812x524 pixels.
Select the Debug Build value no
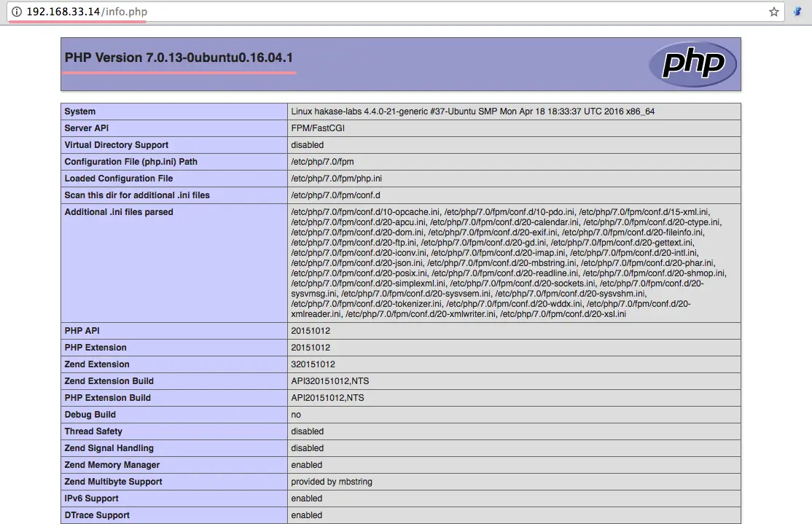pyautogui.click(x=296, y=415)
